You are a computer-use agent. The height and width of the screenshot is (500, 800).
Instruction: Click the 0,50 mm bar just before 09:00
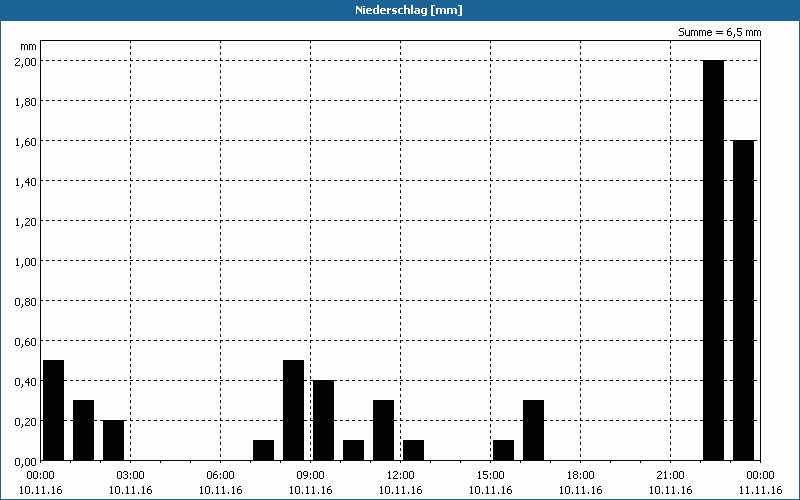[x=293, y=410]
